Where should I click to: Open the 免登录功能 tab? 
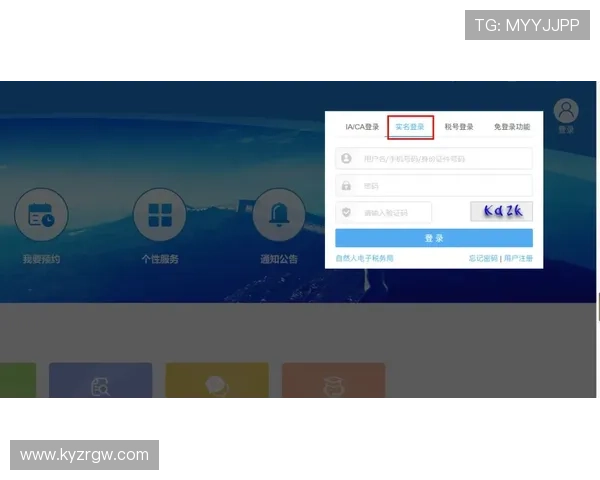[x=511, y=127]
